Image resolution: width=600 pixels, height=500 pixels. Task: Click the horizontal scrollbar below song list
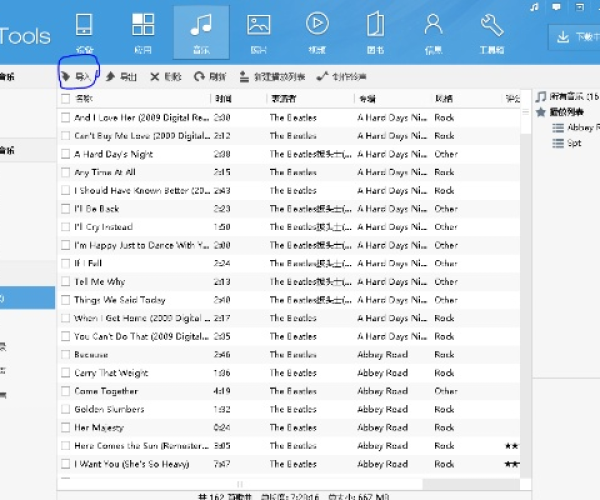(x=240, y=484)
